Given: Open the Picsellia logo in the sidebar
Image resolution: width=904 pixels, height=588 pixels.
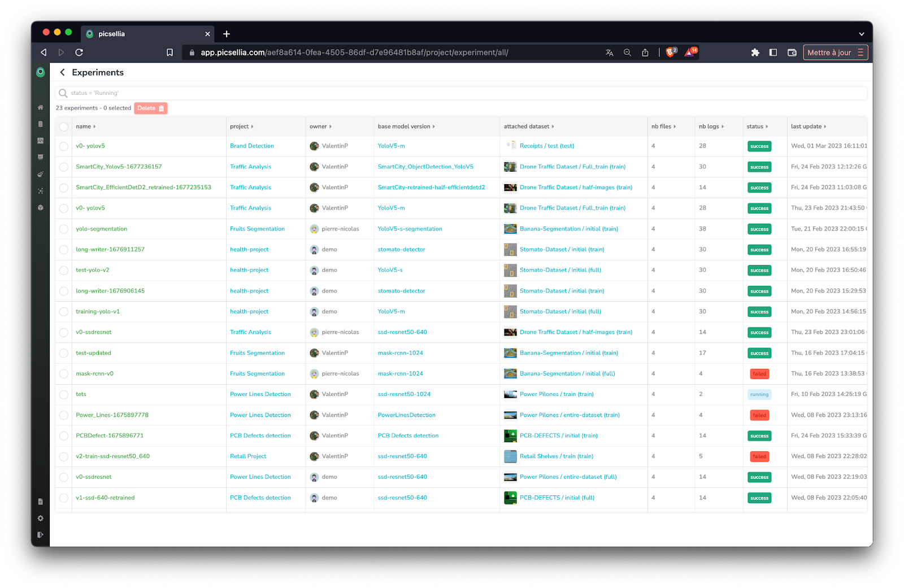Looking at the screenshot, I should point(40,72).
